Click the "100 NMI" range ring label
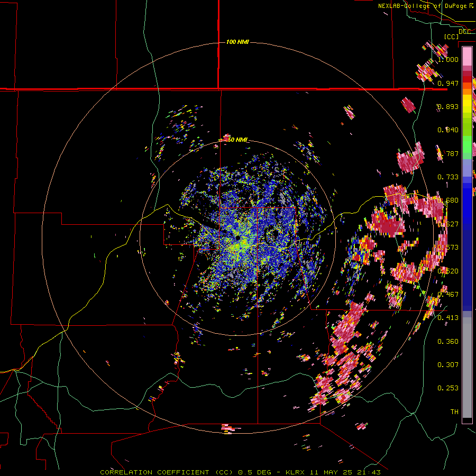This screenshot has height=476, width=476. pos(237,42)
